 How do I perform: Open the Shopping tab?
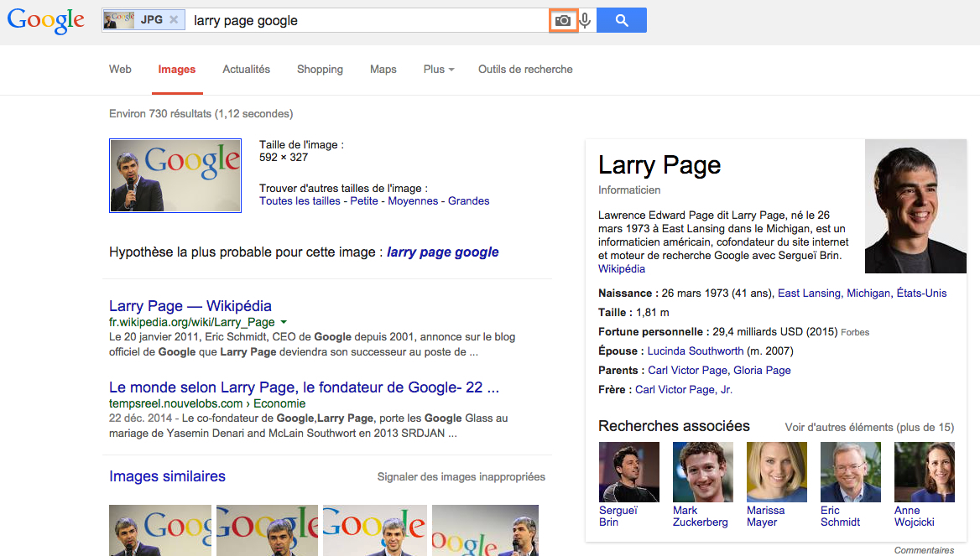click(x=320, y=70)
